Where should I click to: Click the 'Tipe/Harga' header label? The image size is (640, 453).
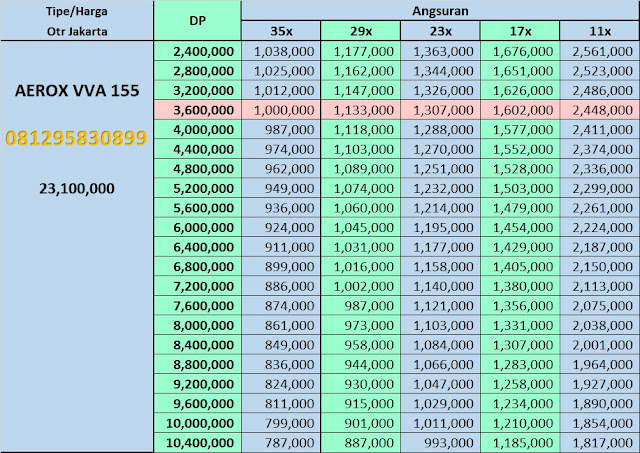77,11
